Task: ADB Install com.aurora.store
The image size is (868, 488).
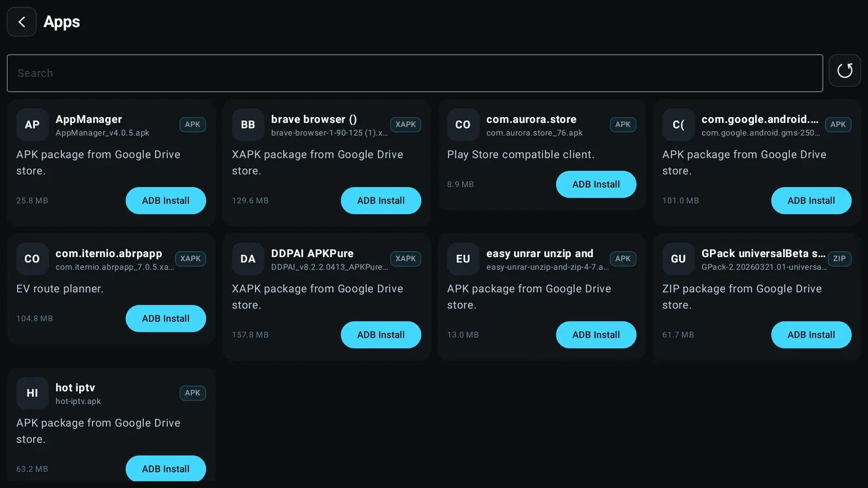Action: pyautogui.click(x=596, y=184)
